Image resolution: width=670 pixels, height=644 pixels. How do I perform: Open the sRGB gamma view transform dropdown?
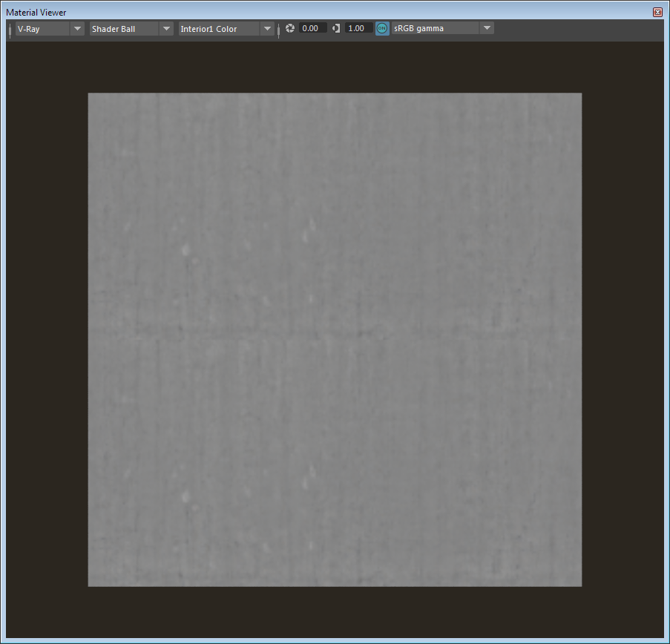(x=443, y=28)
